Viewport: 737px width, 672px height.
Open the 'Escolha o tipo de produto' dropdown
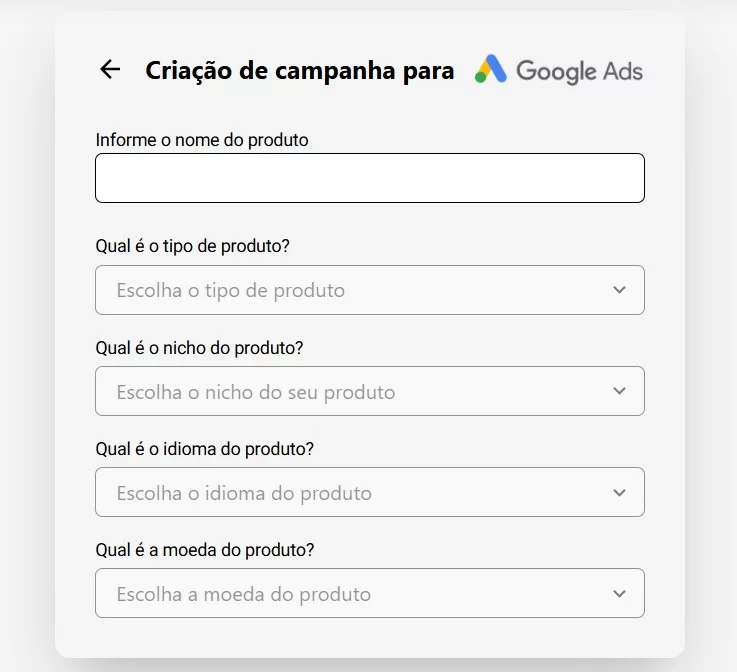(350, 290)
